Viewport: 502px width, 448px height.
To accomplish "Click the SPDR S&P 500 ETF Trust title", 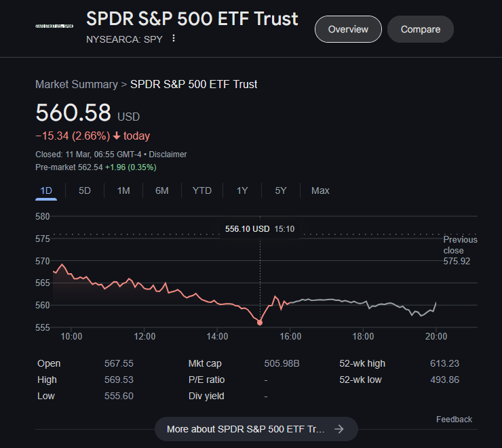I will pyautogui.click(x=192, y=18).
